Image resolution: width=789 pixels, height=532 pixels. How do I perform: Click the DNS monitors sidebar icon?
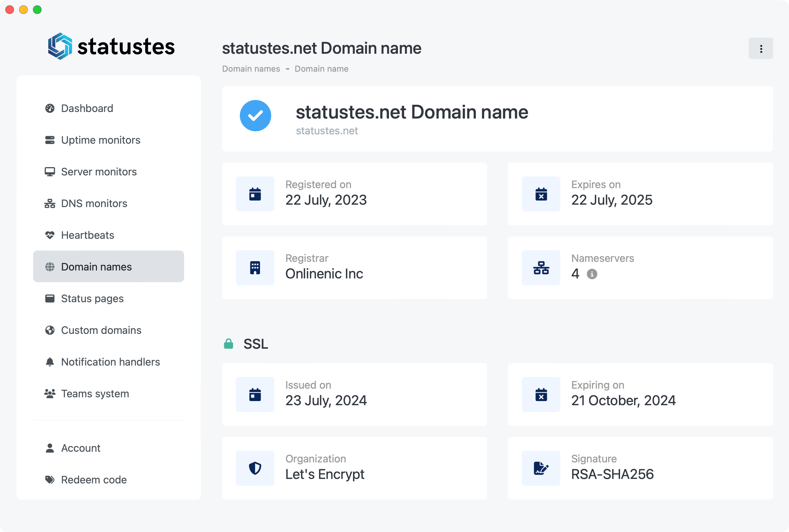point(50,203)
